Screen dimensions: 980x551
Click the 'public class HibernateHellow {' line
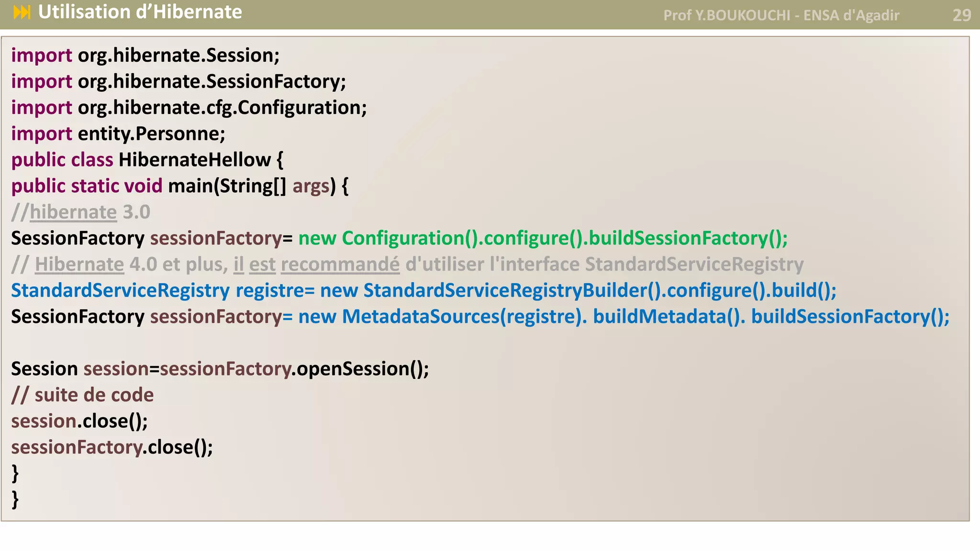[147, 160]
